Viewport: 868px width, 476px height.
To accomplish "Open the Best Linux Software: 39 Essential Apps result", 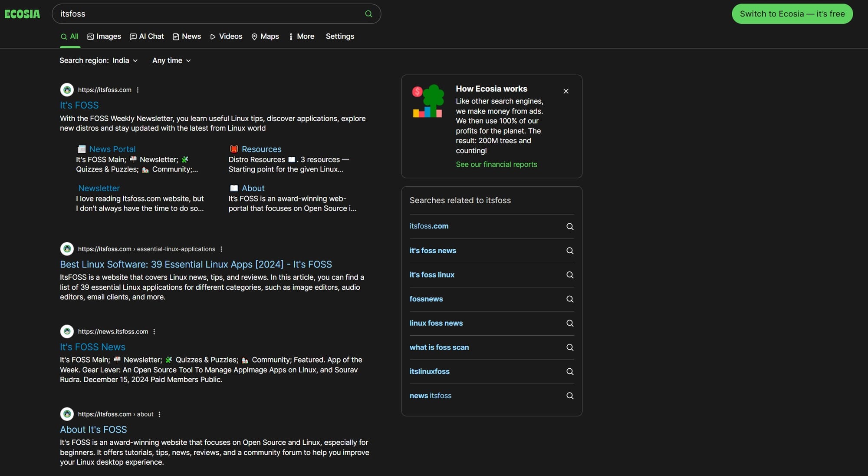I will tap(196, 264).
